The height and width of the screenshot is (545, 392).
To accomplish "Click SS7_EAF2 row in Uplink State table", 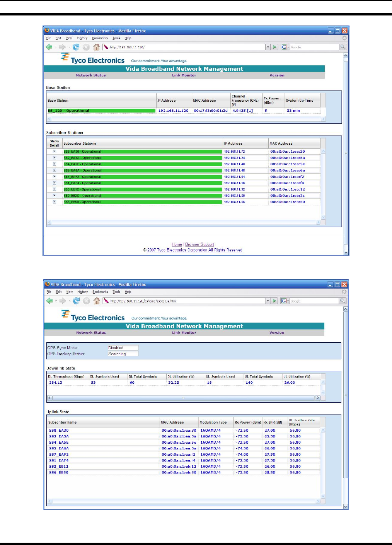I will pyautogui.click(x=184, y=454).
